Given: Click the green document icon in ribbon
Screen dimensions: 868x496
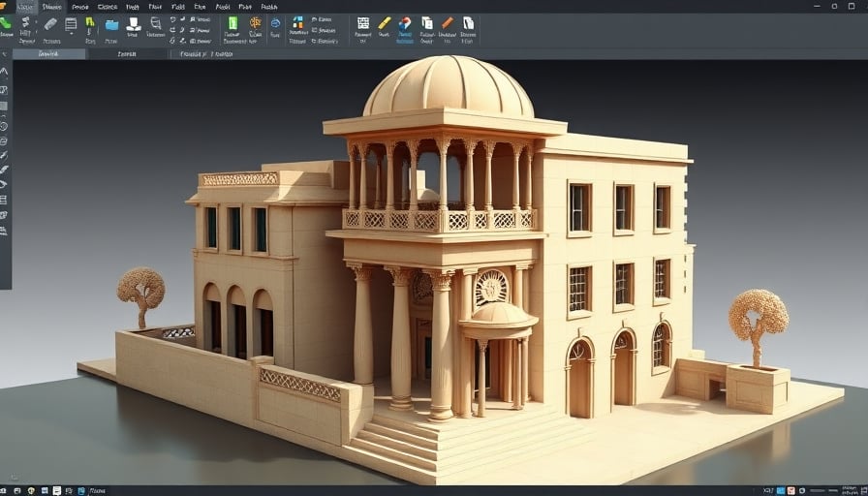Looking at the screenshot, I should 232,22.
